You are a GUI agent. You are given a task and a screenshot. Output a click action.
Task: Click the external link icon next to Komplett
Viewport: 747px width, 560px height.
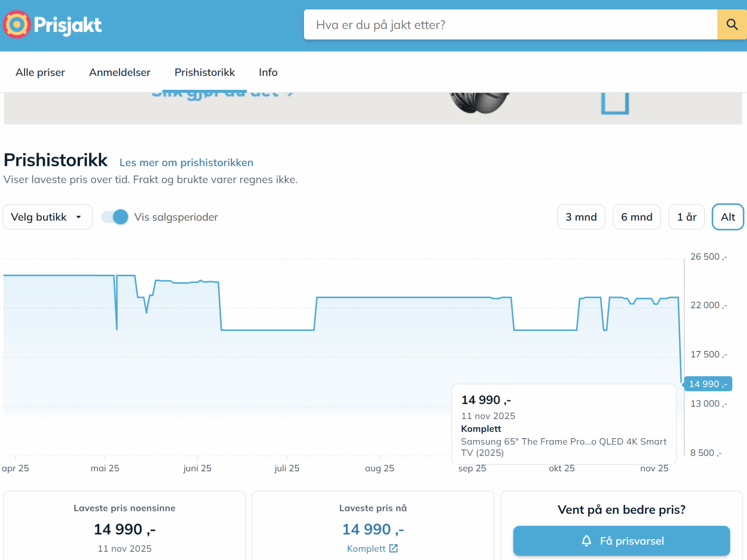(x=393, y=548)
